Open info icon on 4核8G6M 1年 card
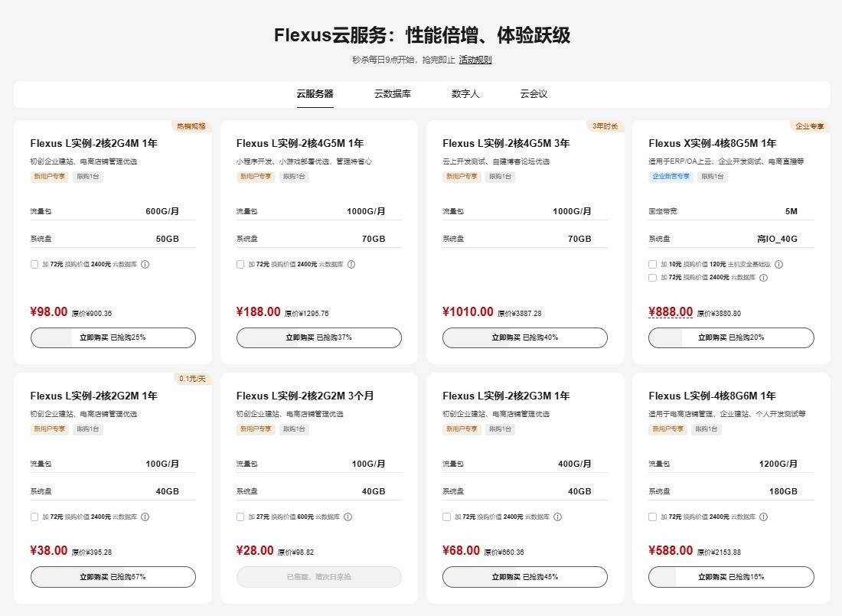The image size is (842, 616). [x=764, y=517]
